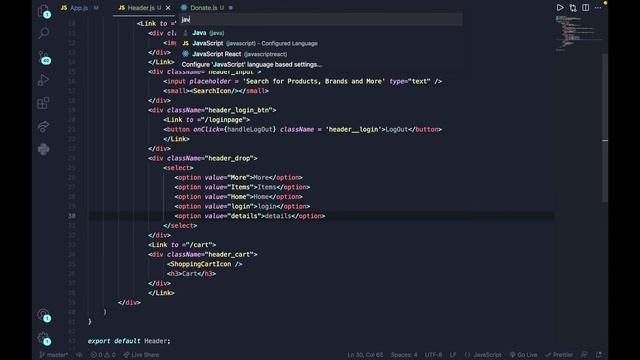Click the language mode search input
The width and height of the screenshot is (640, 360).
pos(321,19)
